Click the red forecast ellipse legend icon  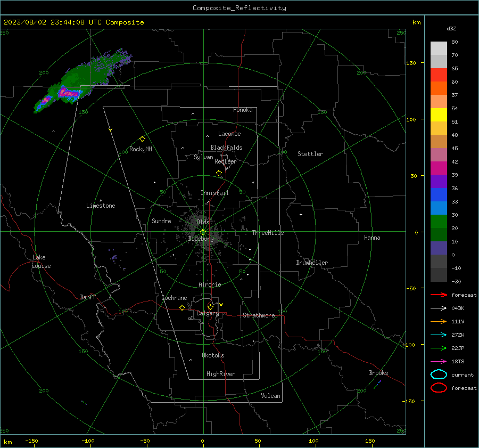point(439,388)
